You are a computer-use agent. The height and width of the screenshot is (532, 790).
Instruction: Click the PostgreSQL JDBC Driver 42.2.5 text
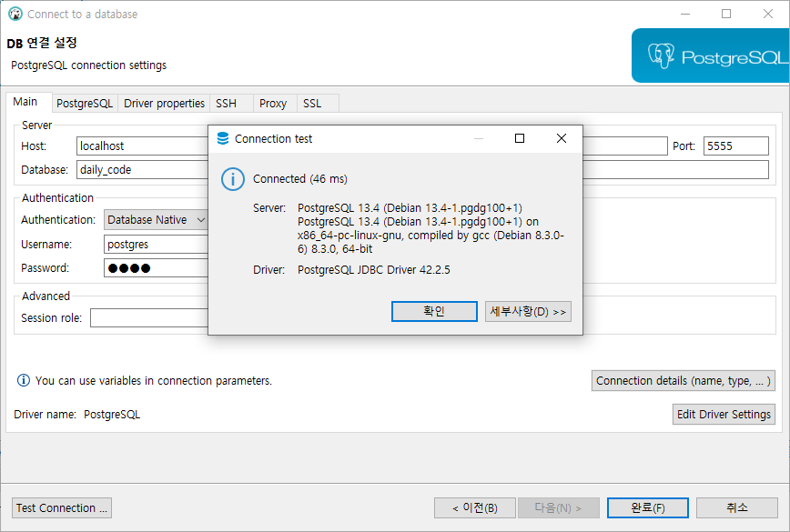(374, 269)
